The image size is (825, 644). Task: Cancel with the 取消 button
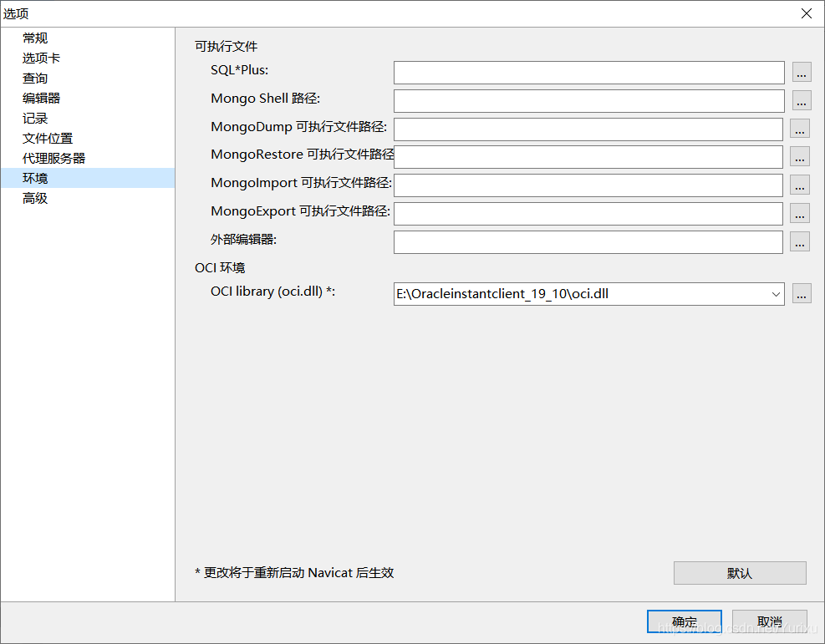coord(770,621)
